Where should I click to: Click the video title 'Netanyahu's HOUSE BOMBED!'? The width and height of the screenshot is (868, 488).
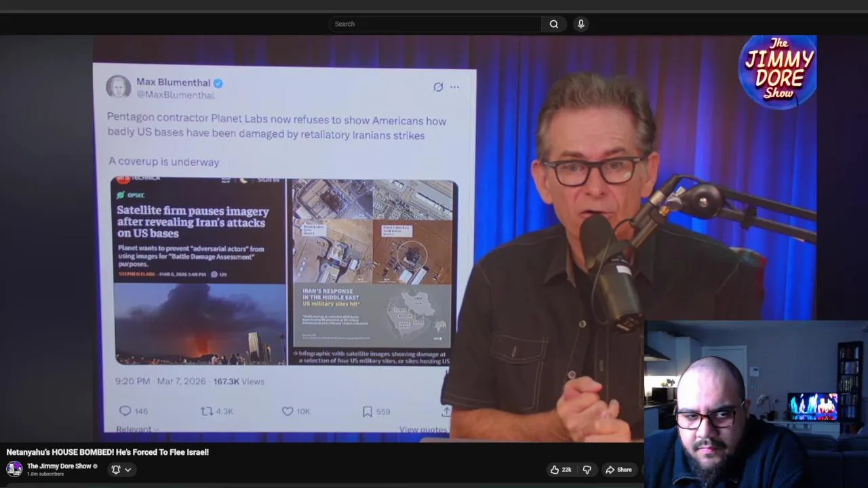(x=107, y=452)
